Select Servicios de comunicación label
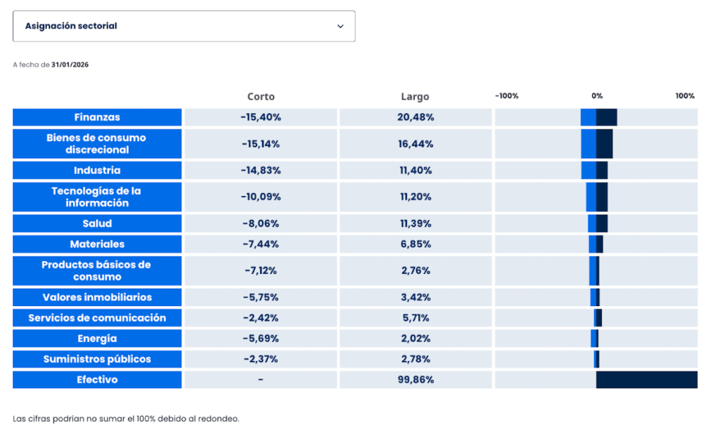 [97, 318]
